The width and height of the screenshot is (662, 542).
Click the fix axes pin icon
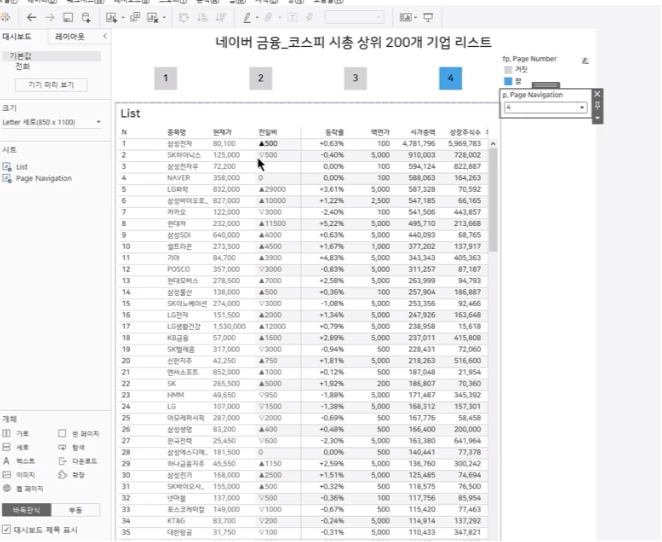[309, 17]
